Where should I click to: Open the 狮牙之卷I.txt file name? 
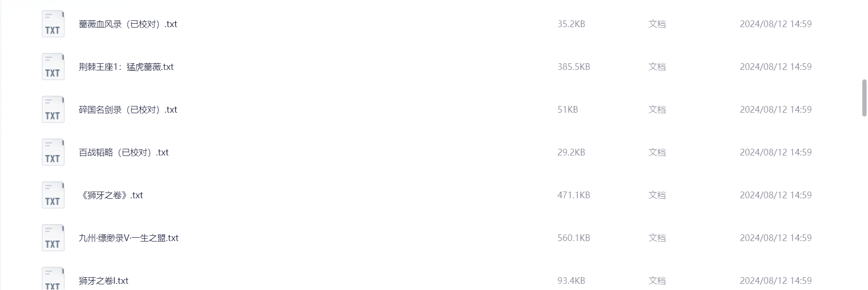(104, 281)
